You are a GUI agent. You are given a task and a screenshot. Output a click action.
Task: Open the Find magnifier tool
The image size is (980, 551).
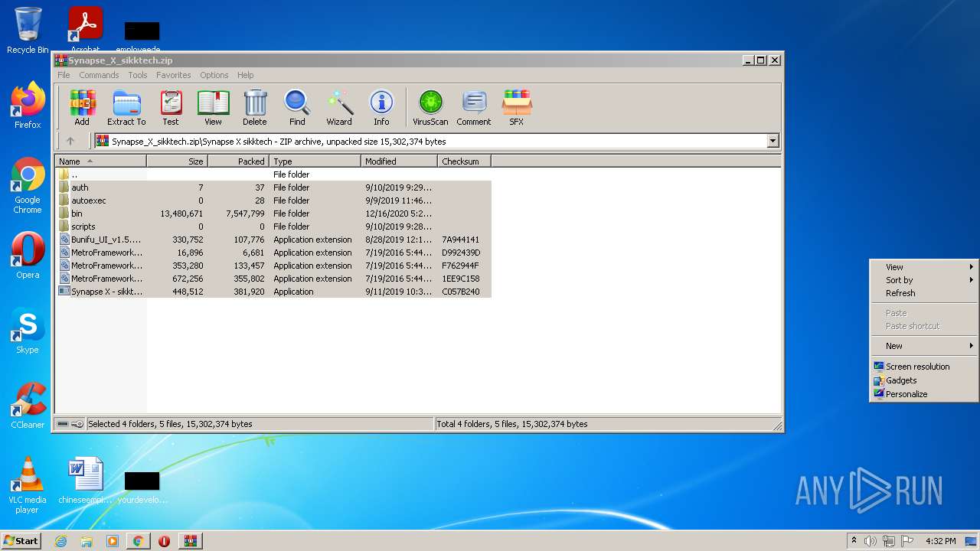pos(297,108)
